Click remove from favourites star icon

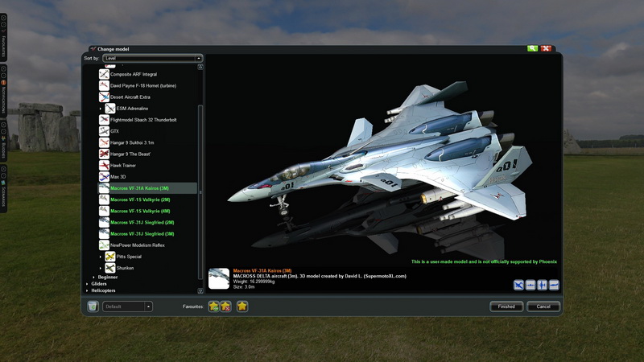click(x=225, y=306)
